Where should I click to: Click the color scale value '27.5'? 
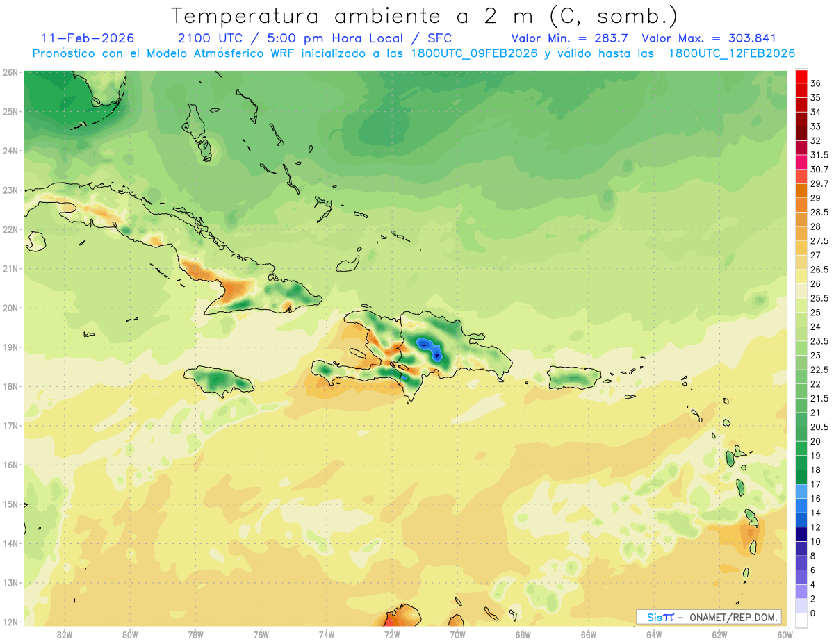click(x=819, y=240)
